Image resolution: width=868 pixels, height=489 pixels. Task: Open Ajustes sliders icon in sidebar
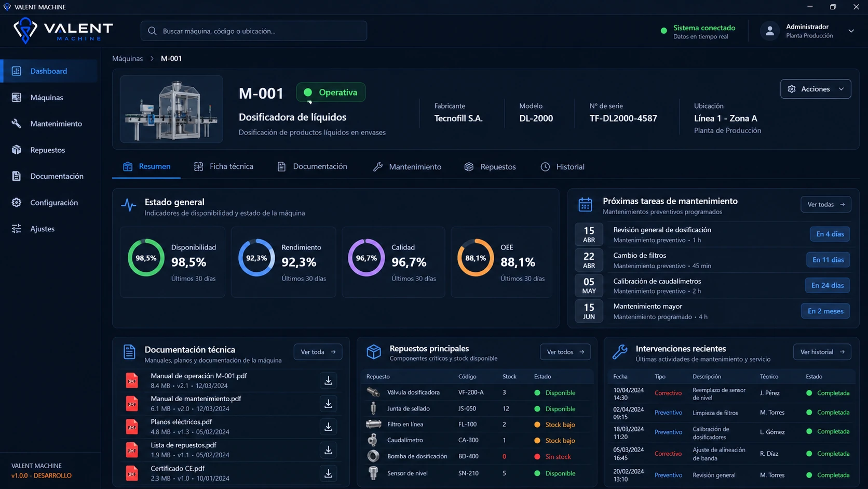(17, 229)
